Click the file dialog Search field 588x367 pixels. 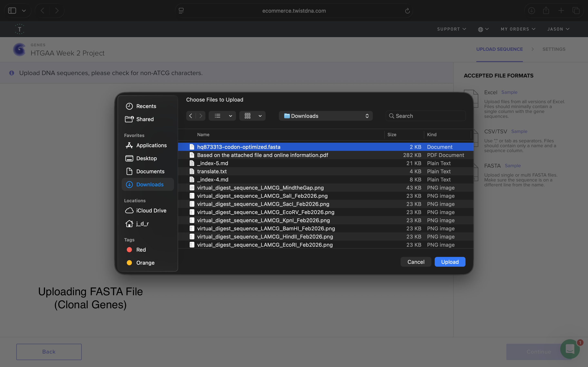pyautogui.click(x=426, y=116)
